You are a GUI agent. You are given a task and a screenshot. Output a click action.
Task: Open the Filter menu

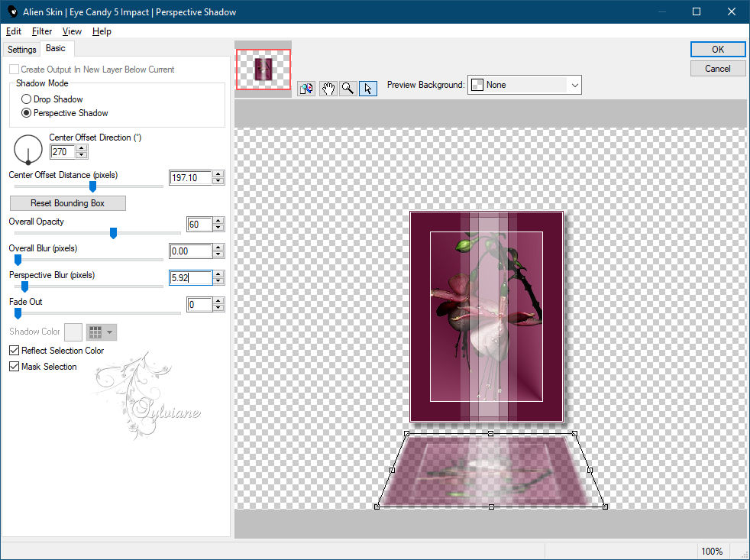(41, 31)
